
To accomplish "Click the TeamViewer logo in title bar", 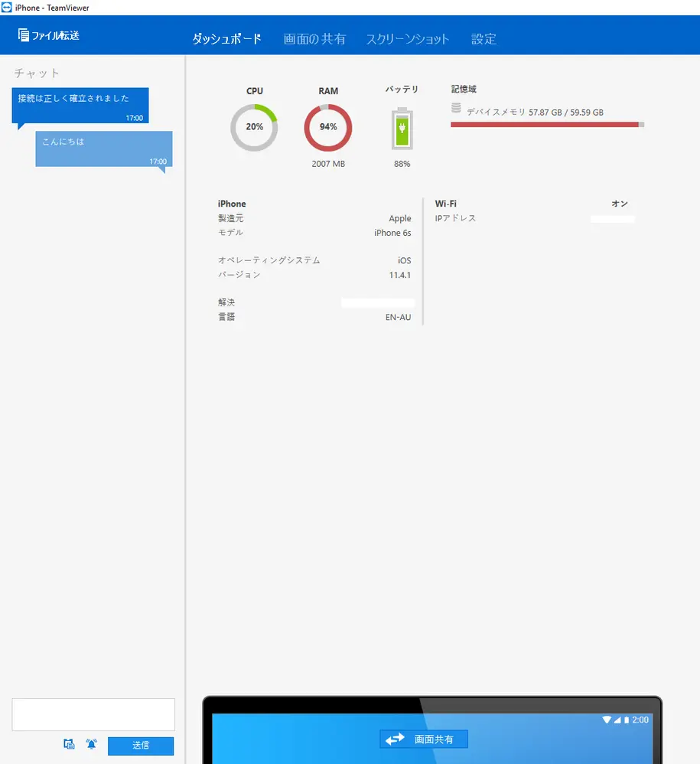I will (6, 8).
